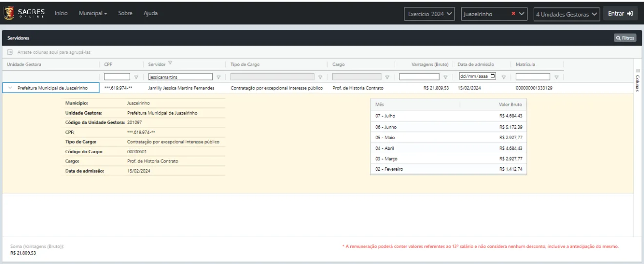
Task: Open the Início menu item
Action: point(61,13)
